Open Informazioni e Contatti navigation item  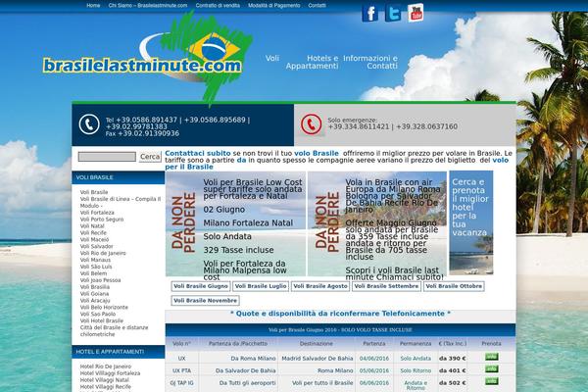370,63
